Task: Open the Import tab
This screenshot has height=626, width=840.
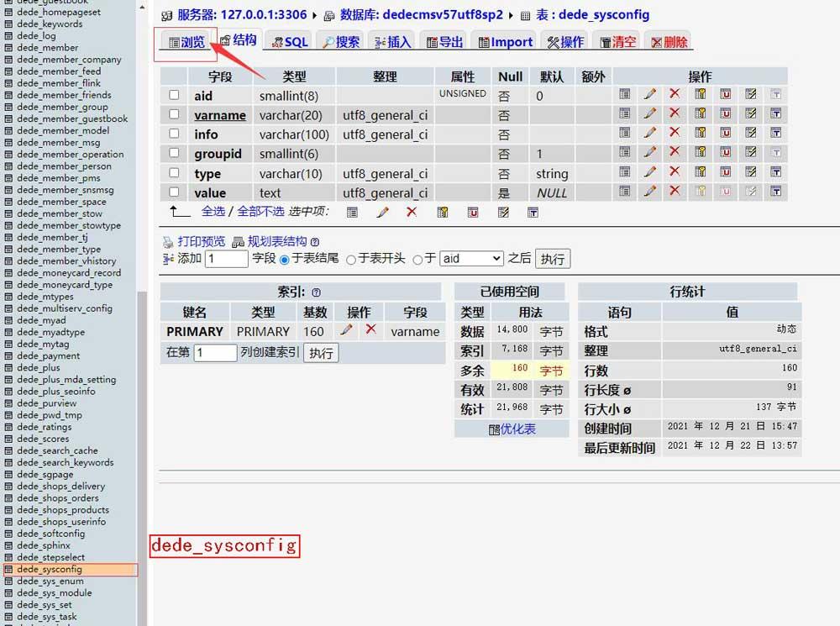Action: [505, 42]
